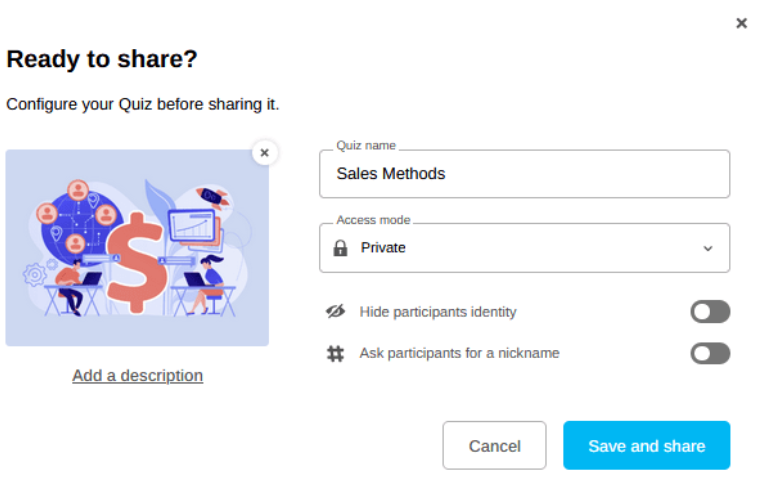Click the Access mode field label
The width and height of the screenshot is (759, 496).
pyautogui.click(x=373, y=220)
